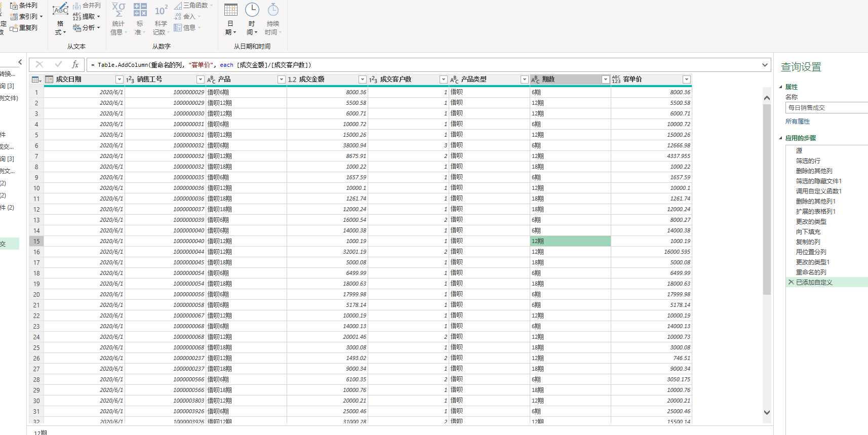Delete the 已添加自定义 step via X icon

tap(791, 282)
